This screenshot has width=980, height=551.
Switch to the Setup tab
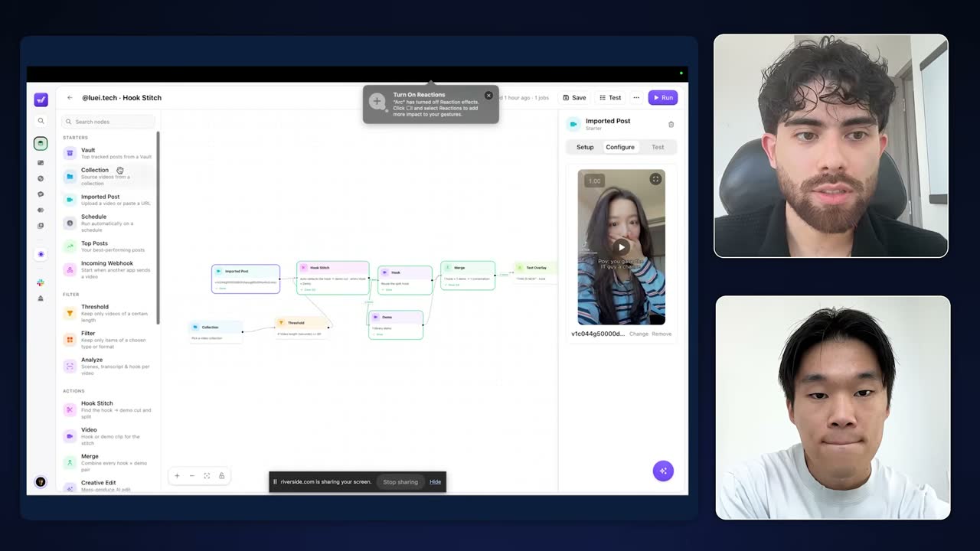pyautogui.click(x=585, y=147)
